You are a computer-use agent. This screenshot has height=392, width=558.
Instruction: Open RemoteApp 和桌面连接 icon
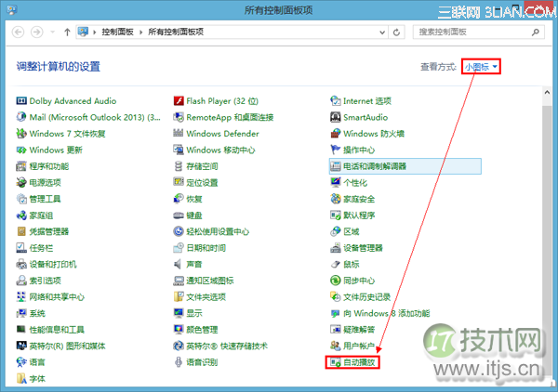tap(179, 117)
